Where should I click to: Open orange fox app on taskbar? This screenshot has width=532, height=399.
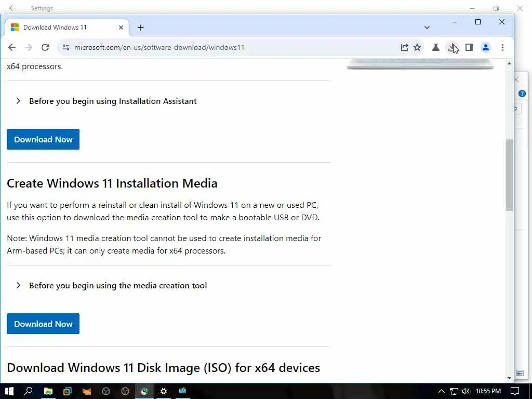87,391
